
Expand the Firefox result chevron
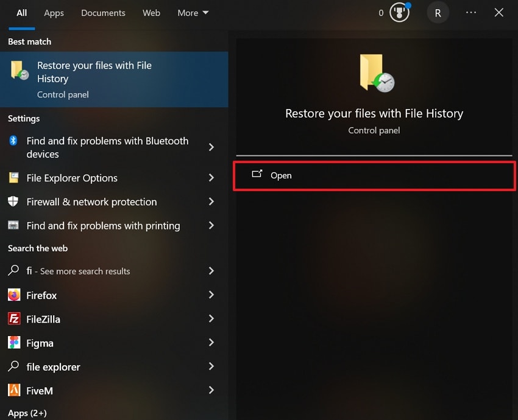click(x=211, y=295)
